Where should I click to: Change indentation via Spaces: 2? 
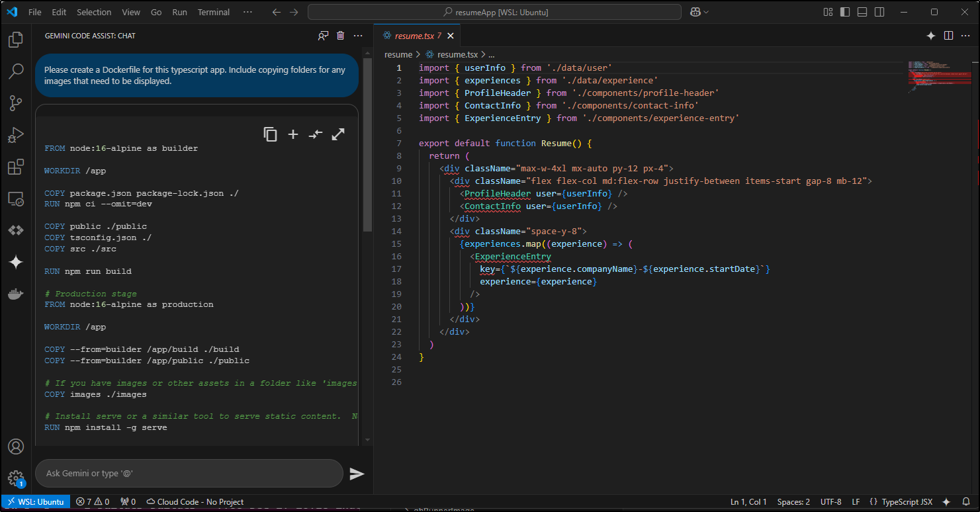[793, 501]
